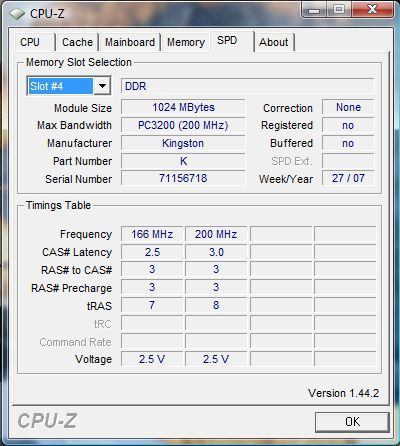
Task: Click the Memory Slot Selection group heading
Action: pyautogui.click(x=79, y=62)
